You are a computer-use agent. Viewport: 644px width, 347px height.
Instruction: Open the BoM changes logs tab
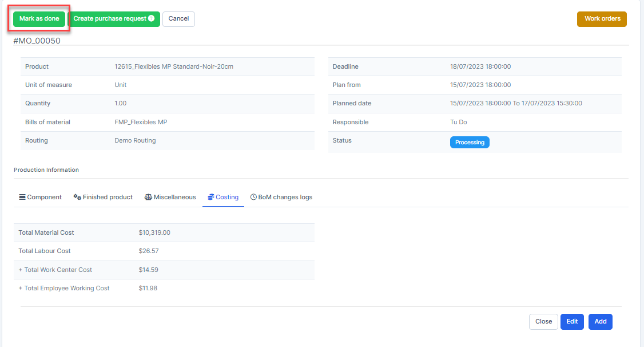(285, 197)
